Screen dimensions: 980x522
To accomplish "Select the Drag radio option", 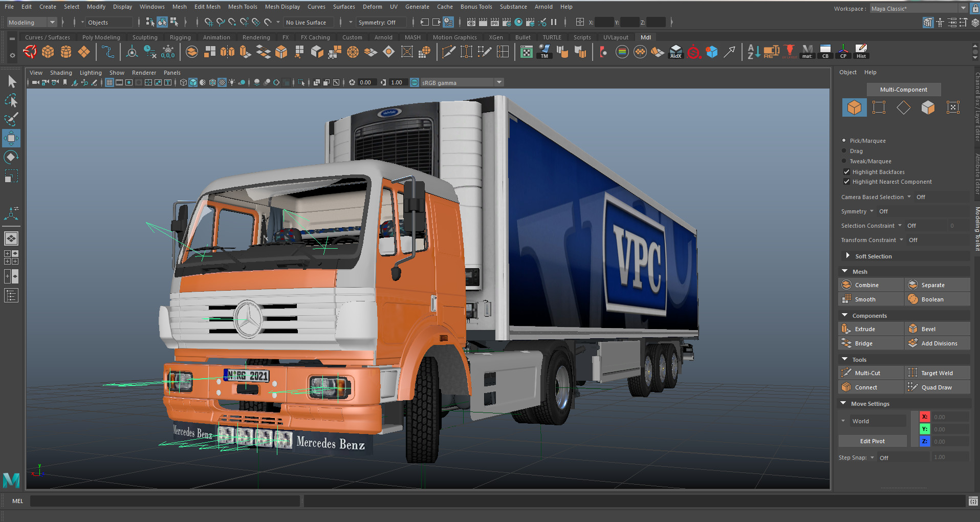I will 844,150.
